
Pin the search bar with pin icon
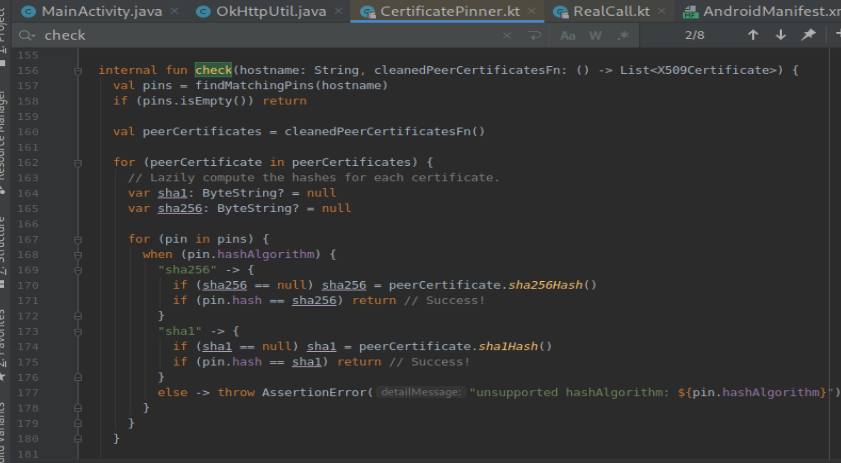[808, 35]
